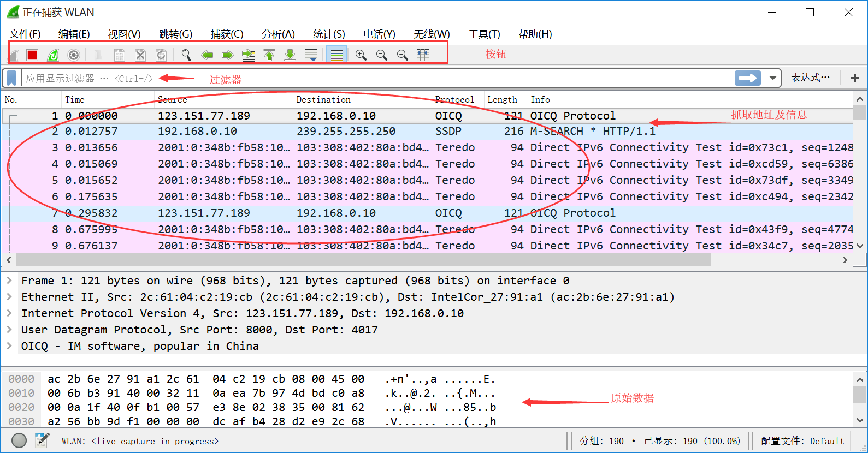Open the 工具(T) menu
This screenshot has height=453, width=868.
[x=484, y=34]
